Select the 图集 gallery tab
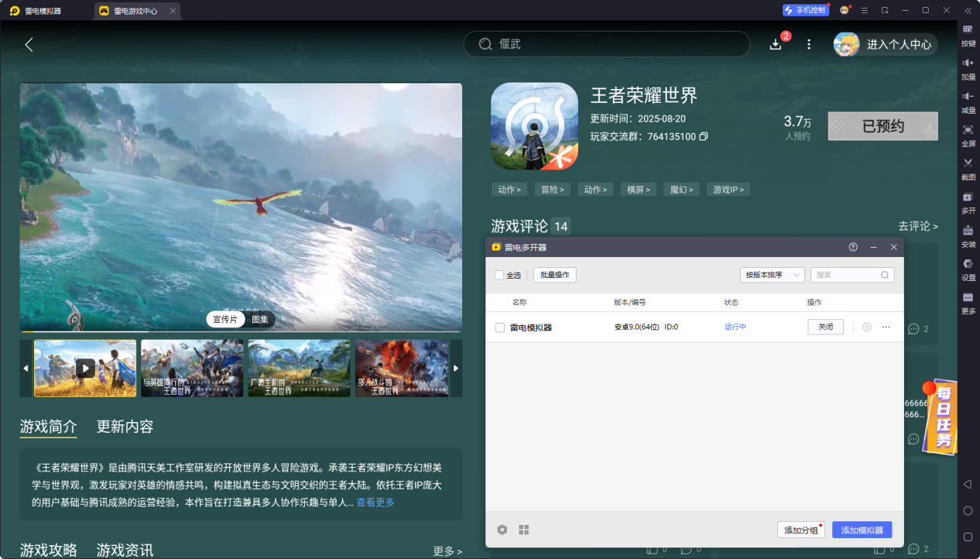The height and width of the screenshot is (559, 980). (260, 319)
